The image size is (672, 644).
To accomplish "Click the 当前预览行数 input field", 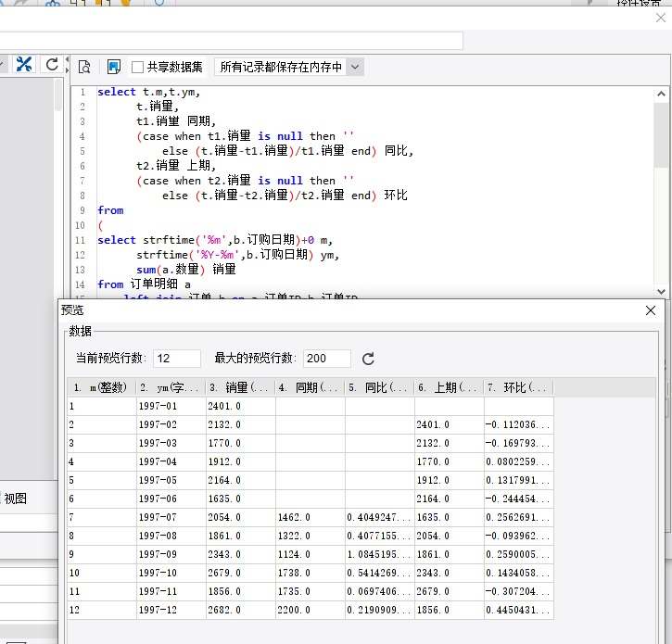I will pyautogui.click(x=176, y=359).
